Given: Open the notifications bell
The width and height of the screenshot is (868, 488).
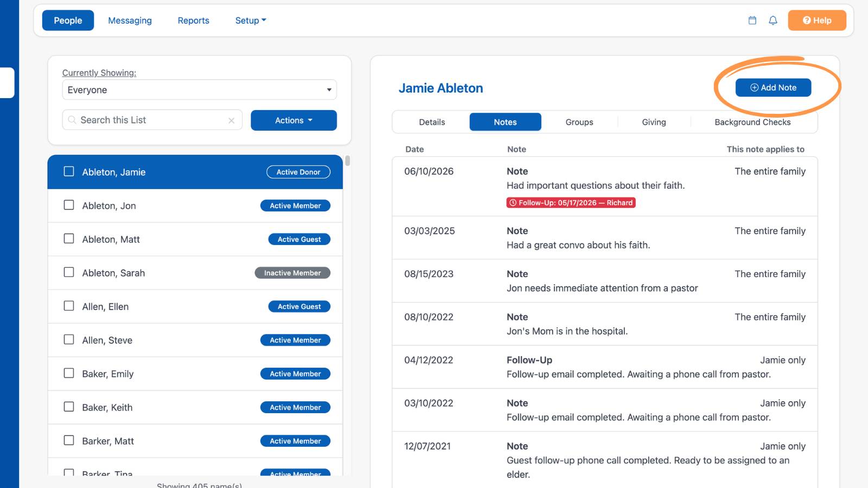Looking at the screenshot, I should coord(773,21).
